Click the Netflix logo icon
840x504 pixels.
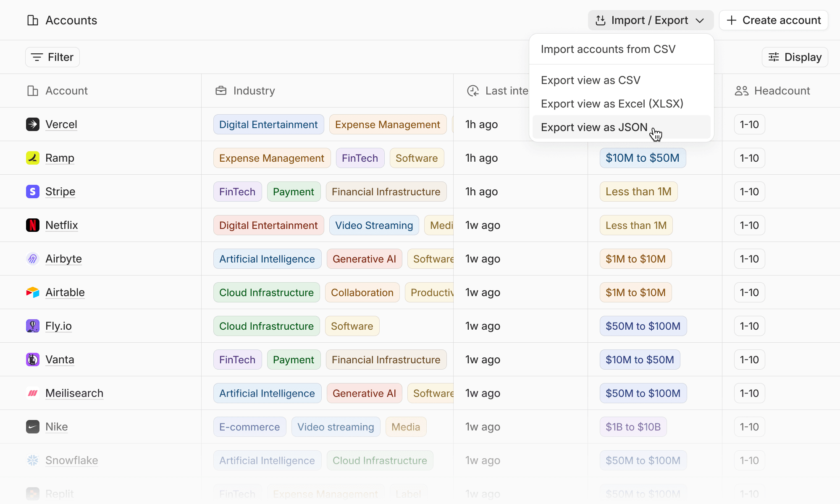pyautogui.click(x=33, y=225)
